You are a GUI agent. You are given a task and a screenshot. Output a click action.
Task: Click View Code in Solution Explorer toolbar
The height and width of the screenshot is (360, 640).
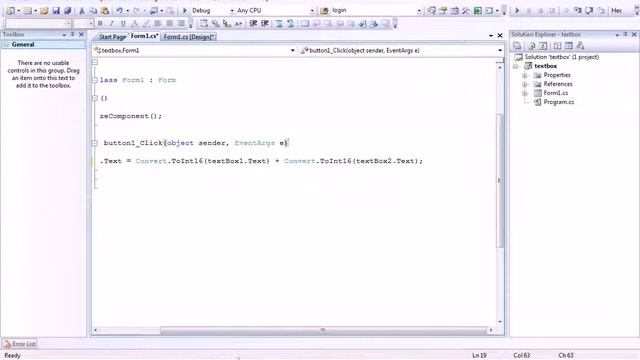click(x=558, y=46)
